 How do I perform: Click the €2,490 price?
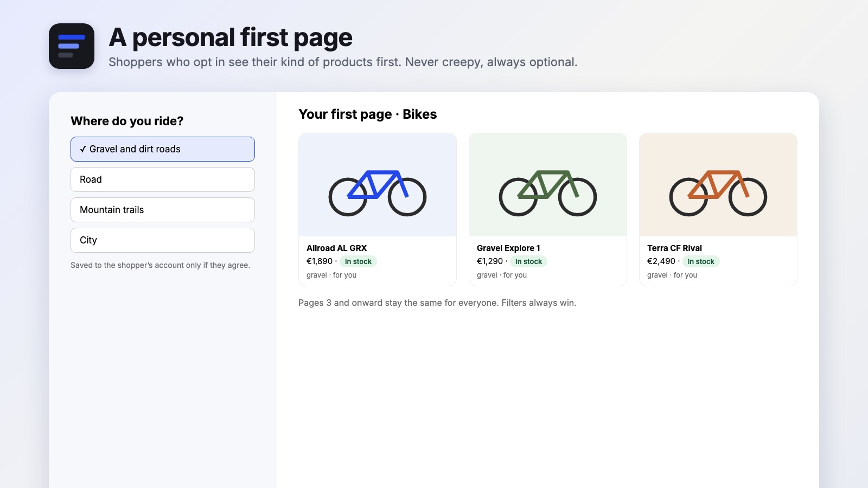tap(661, 261)
